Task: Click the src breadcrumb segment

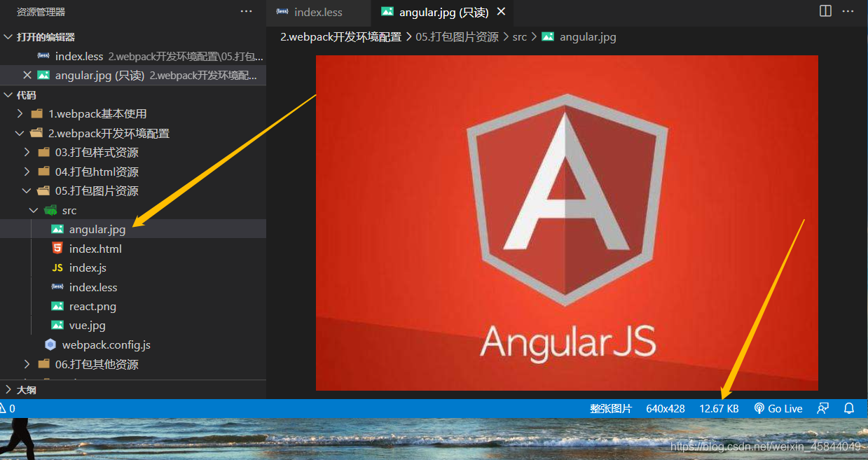Action: 519,37
